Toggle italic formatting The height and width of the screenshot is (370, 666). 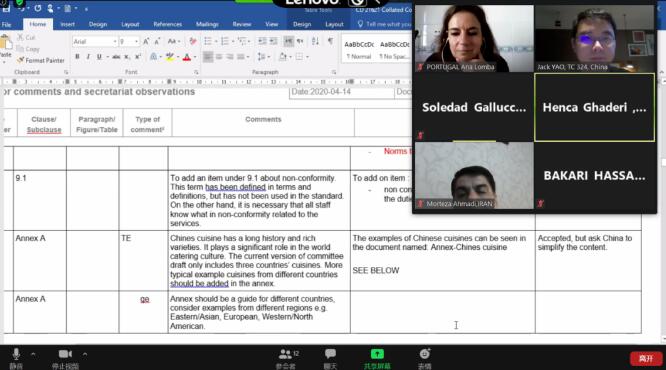[x=88, y=56]
